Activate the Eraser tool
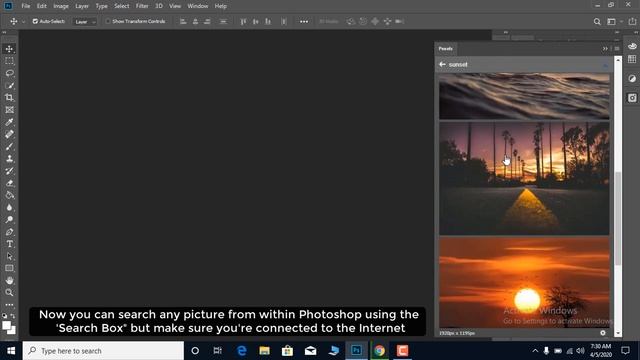 [x=9, y=183]
